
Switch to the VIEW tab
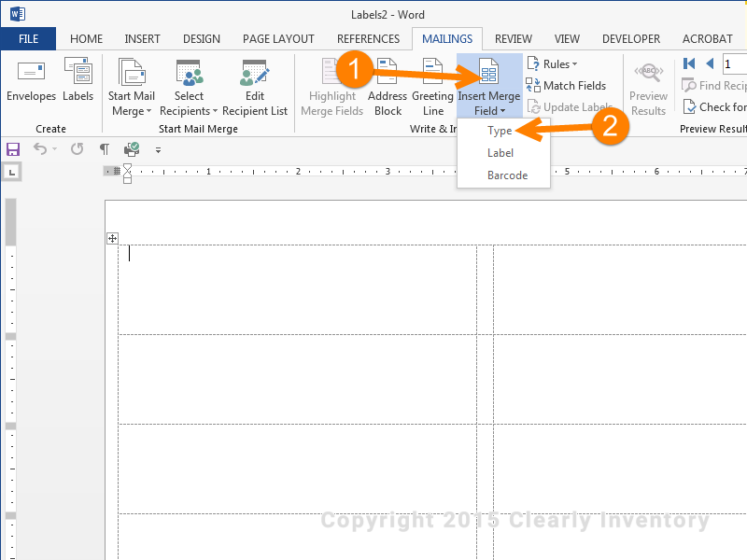coord(567,38)
